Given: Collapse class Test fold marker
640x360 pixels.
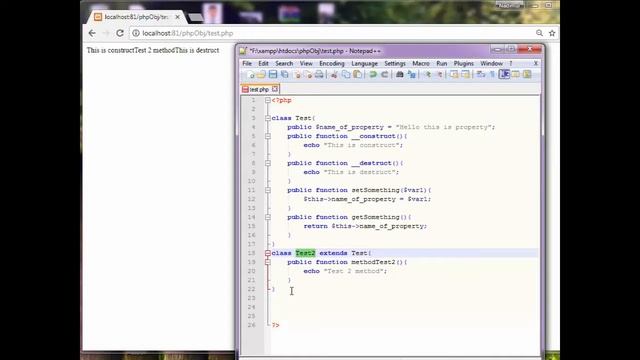Looking at the screenshot, I should pyautogui.click(x=268, y=118).
